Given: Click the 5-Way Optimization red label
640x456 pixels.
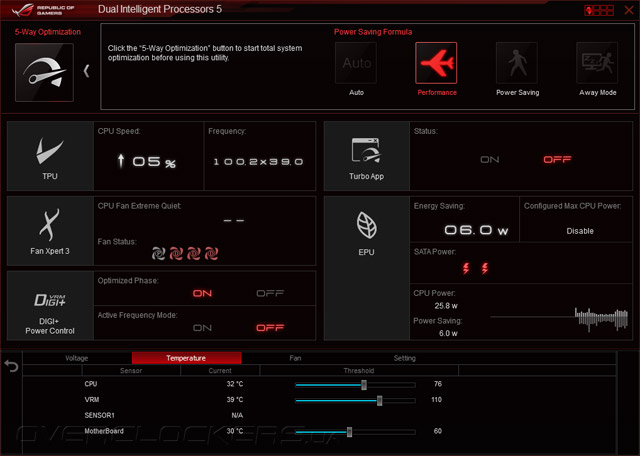Looking at the screenshot, I should pos(48,32).
